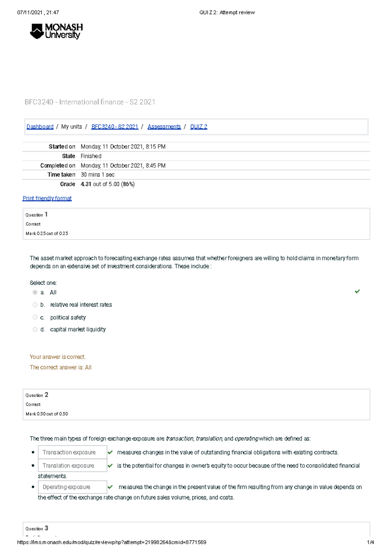Viewport: 392px width, 555px height.
Task: Select the capital market liquidity option
Action: (x=35, y=329)
